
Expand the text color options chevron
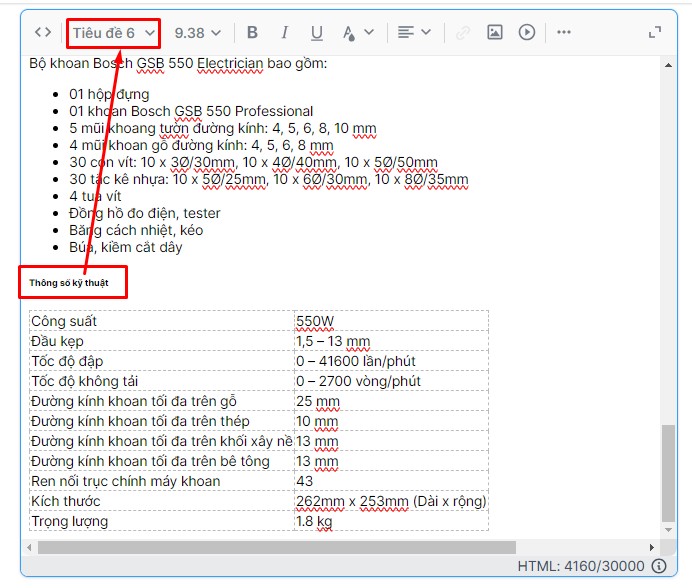click(369, 32)
